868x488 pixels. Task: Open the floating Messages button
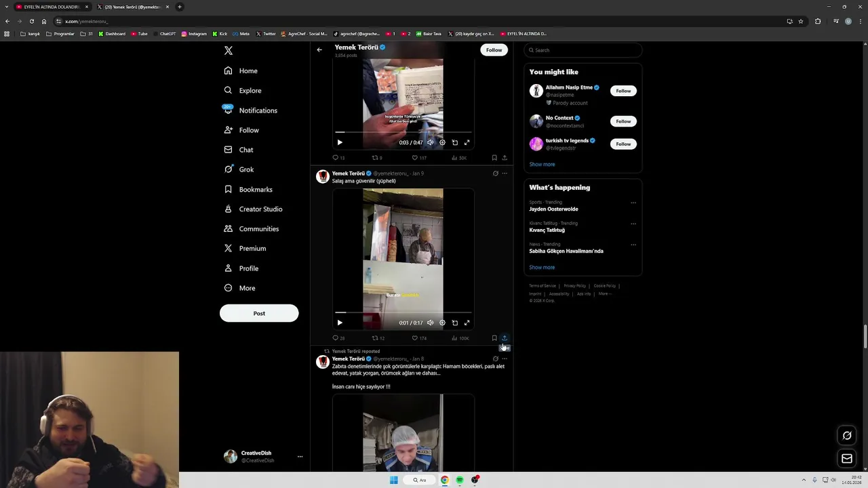[x=847, y=459]
